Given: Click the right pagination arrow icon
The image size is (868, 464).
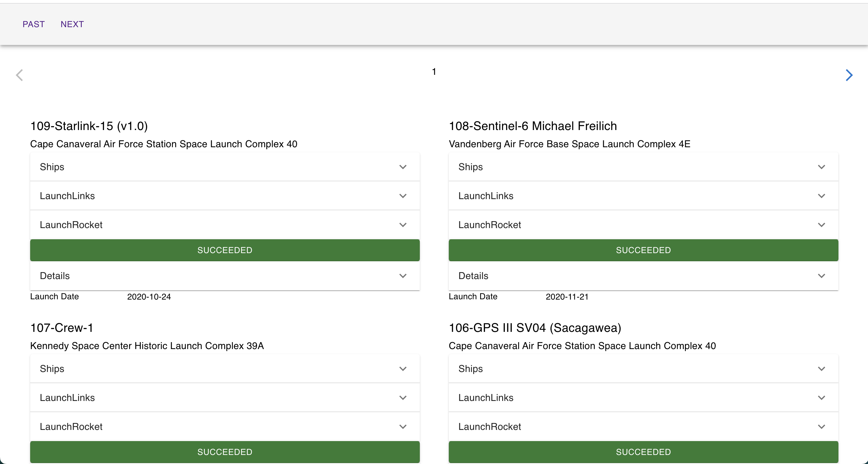Looking at the screenshot, I should coord(849,75).
